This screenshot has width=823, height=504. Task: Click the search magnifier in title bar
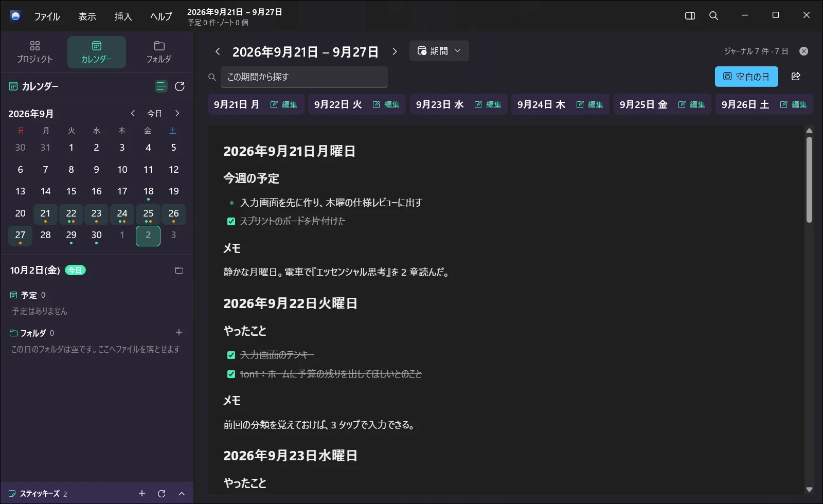[x=713, y=16]
